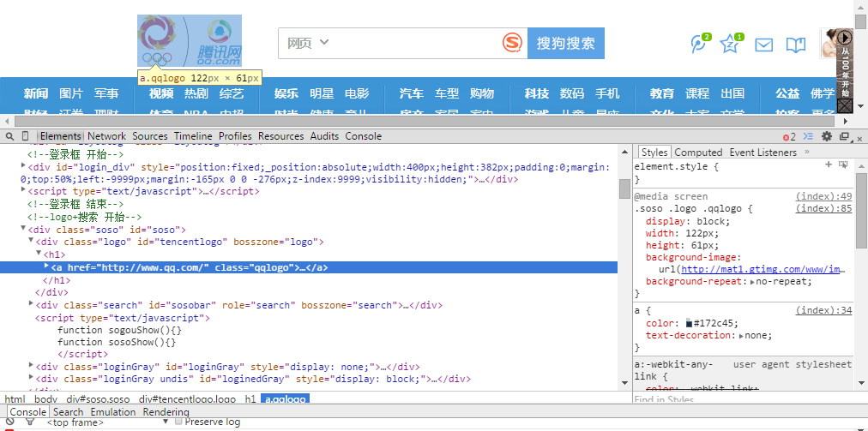868x431 pixels.
Task: Expand the loginedGray div node
Action: pyautogui.click(x=31, y=377)
